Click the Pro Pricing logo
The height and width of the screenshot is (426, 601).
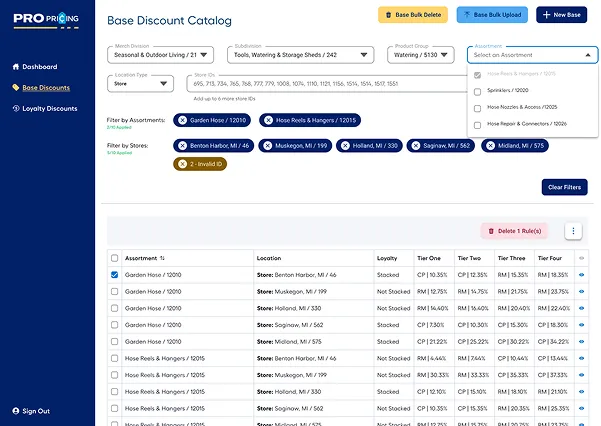(46, 20)
